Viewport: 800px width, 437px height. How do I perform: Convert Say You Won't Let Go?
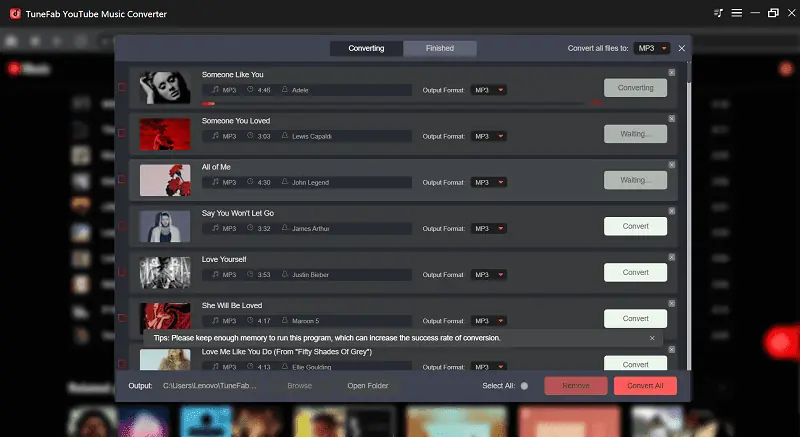635,226
